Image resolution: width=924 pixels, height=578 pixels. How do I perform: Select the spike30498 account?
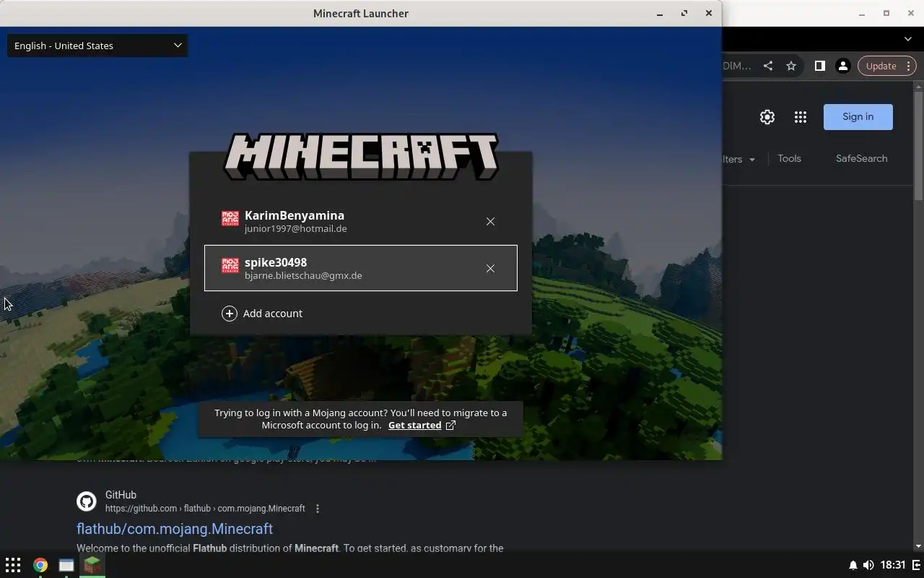click(x=360, y=268)
